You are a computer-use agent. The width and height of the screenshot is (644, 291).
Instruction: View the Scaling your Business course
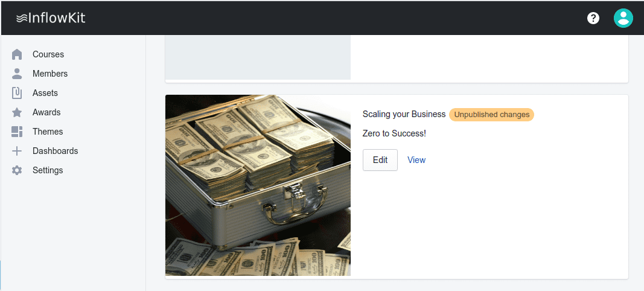[x=416, y=160]
